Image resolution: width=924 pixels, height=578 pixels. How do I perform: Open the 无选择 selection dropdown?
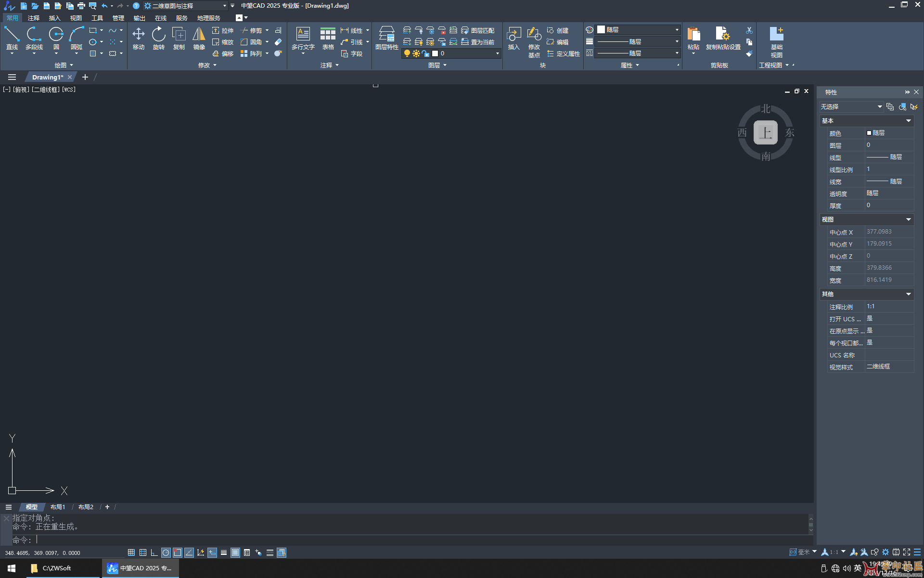pos(851,106)
